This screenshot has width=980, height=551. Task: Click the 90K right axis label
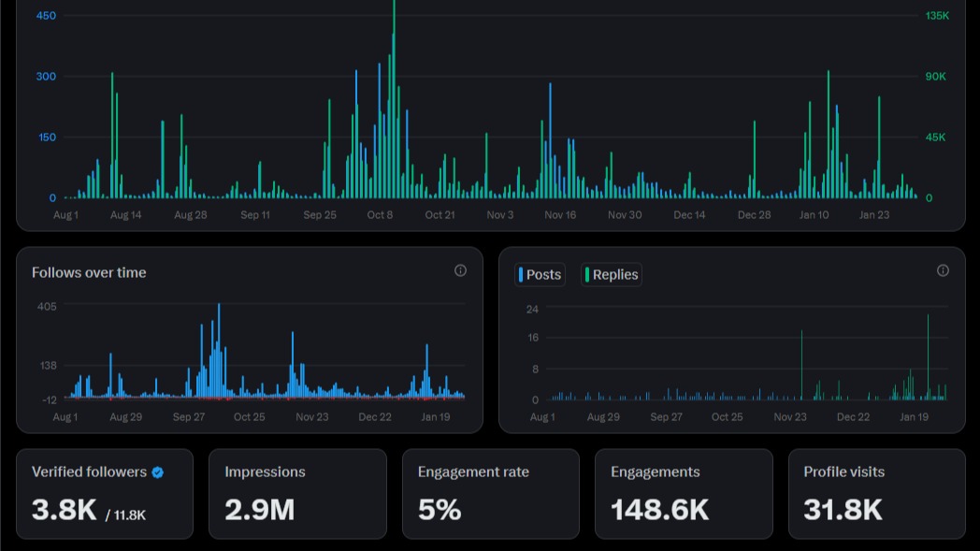[x=936, y=77]
